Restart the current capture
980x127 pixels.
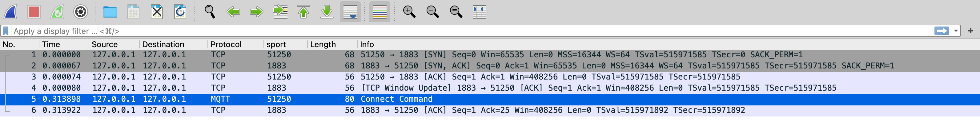click(x=57, y=12)
